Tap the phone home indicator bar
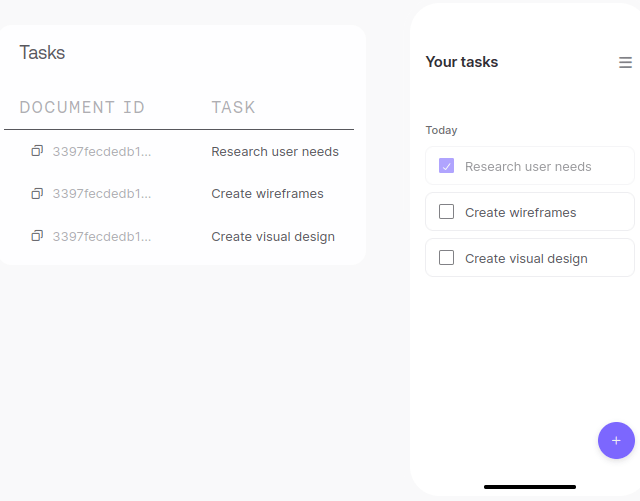Image resolution: width=640 pixels, height=501 pixels. 529,487
